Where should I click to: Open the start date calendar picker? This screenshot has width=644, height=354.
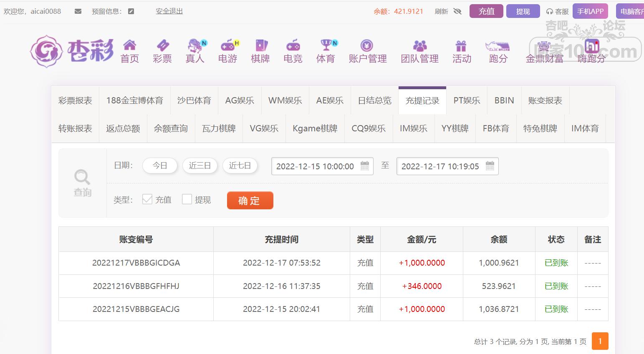coord(365,166)
